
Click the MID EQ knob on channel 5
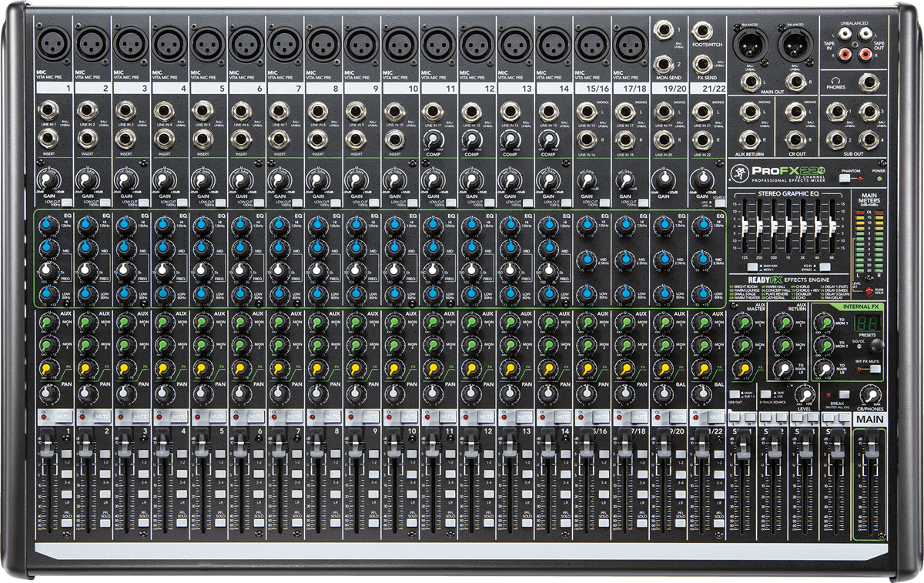(x=201, y=248)
